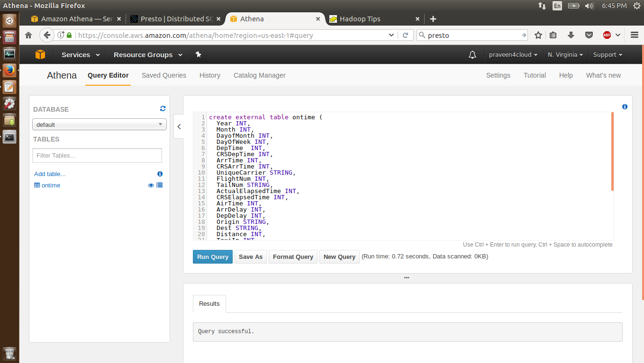Refresh the database list
The width and height of the screenshot is (644, 363).
pyautogui.click(x=163, y=108)
